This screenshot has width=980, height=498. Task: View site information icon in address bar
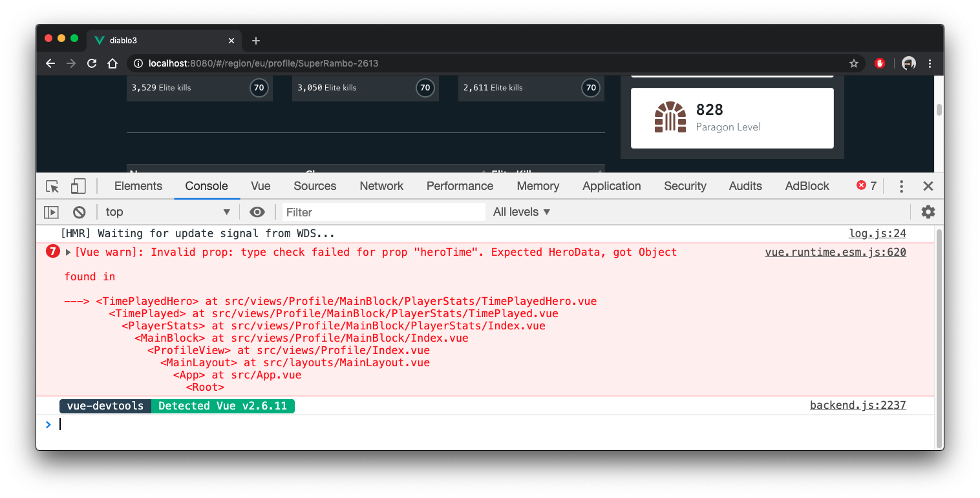(138, 63)
